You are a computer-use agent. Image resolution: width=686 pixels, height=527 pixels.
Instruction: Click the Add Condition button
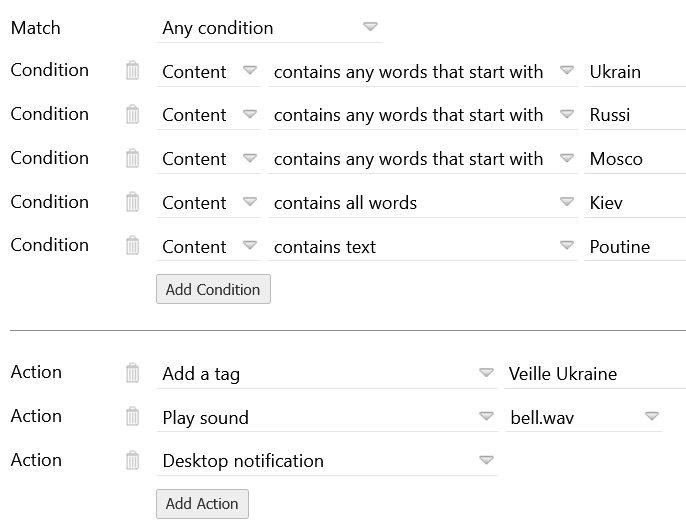click(x=213, y=290)
